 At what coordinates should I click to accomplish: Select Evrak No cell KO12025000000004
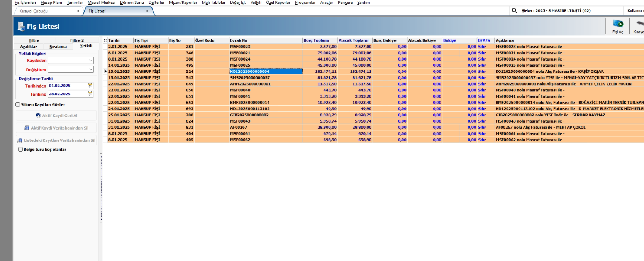[x=266, y=71]
